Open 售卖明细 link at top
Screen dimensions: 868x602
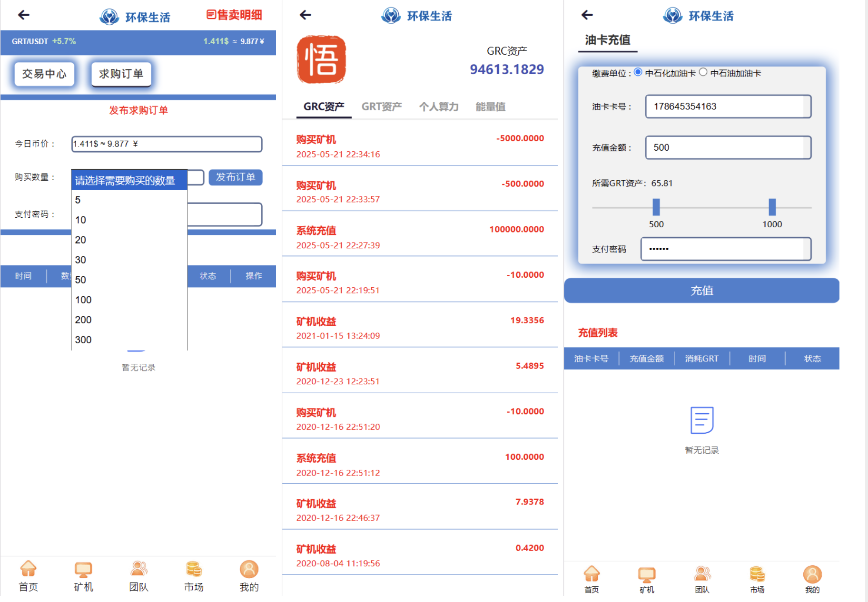point(234,15)
